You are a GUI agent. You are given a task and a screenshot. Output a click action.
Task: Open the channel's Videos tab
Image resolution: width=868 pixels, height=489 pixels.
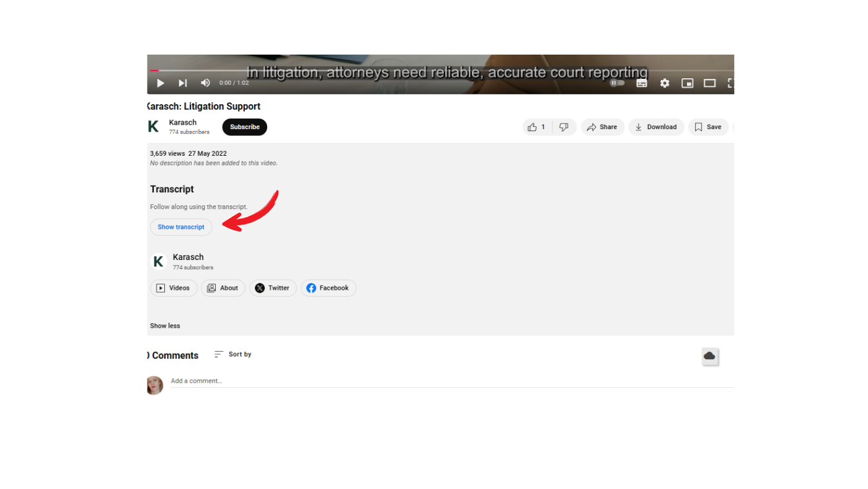coord(174,287)
